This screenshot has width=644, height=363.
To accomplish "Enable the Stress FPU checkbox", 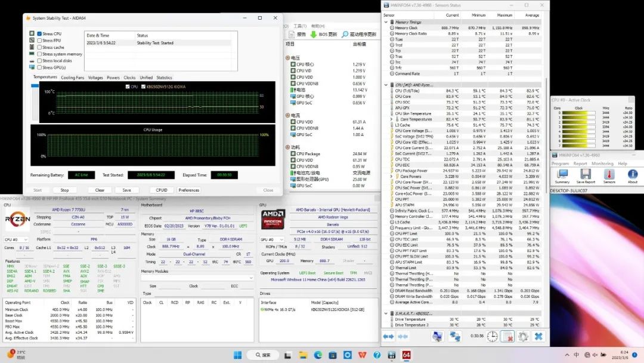I will [x=40, y=41].
